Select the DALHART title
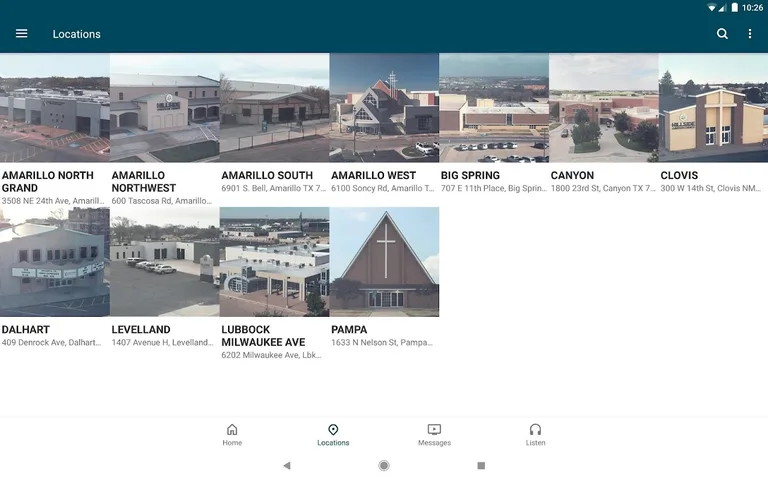Viewport: 768px width, 480px height. tap(25, 330)
